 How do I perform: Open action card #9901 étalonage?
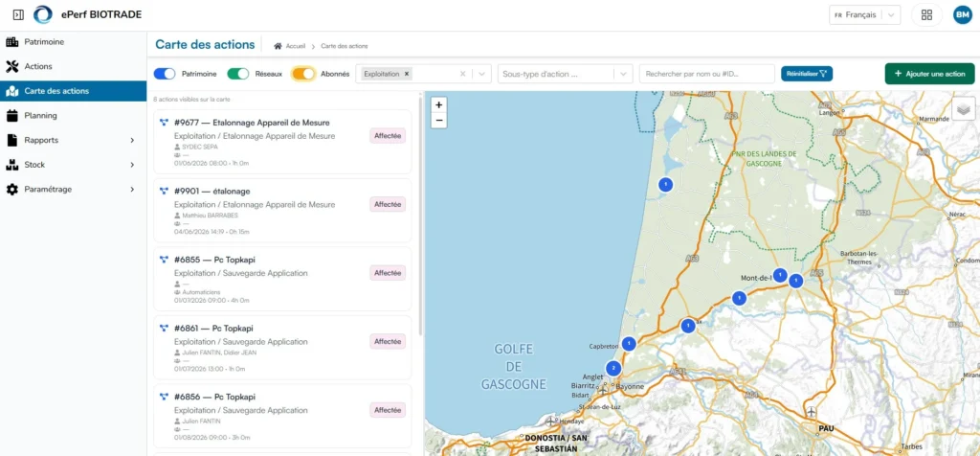(x=282, y=210)
